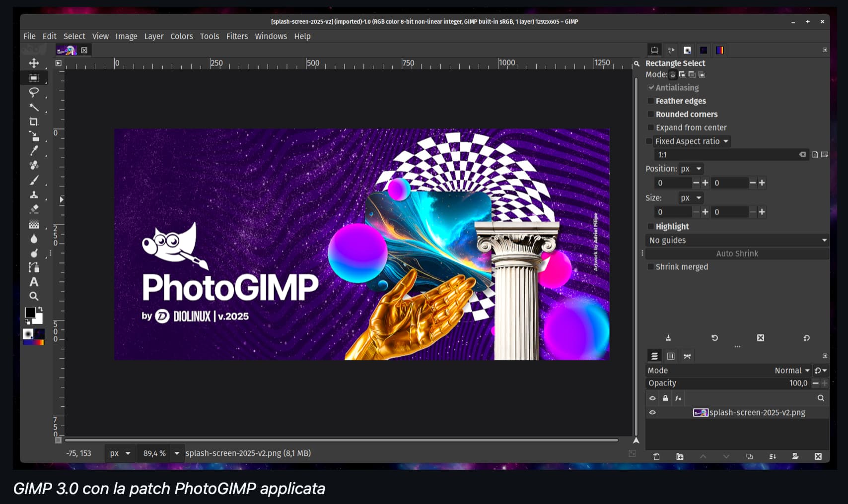Select the Paintbrush tool

[x=34, y=180]
